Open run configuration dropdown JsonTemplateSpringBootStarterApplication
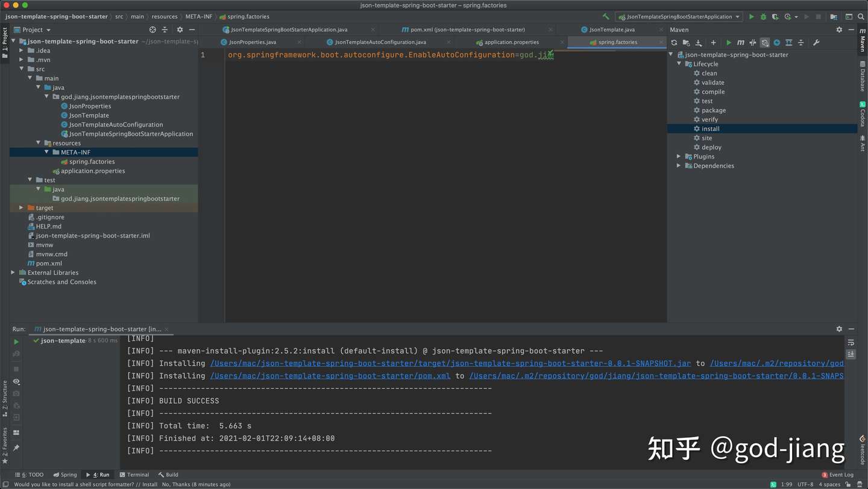The width and height of the screenshot is (868, 489). (x=679, y=17)
